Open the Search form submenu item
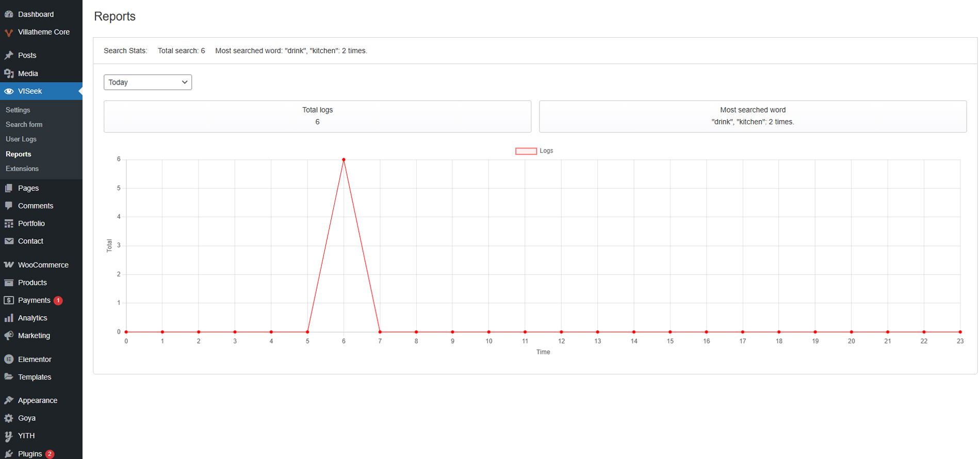Image resolution: width=980 pixels, height=459 pixels. [x=24, y=124]
